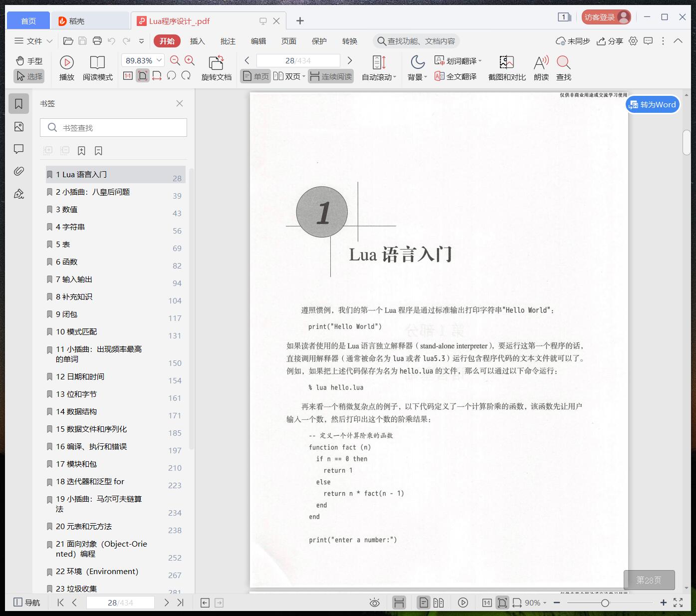This screenshot has height=616, width=696.
Task: Click add bookmark icon in bookmarks panel
Action: click(x=81, y=151)
